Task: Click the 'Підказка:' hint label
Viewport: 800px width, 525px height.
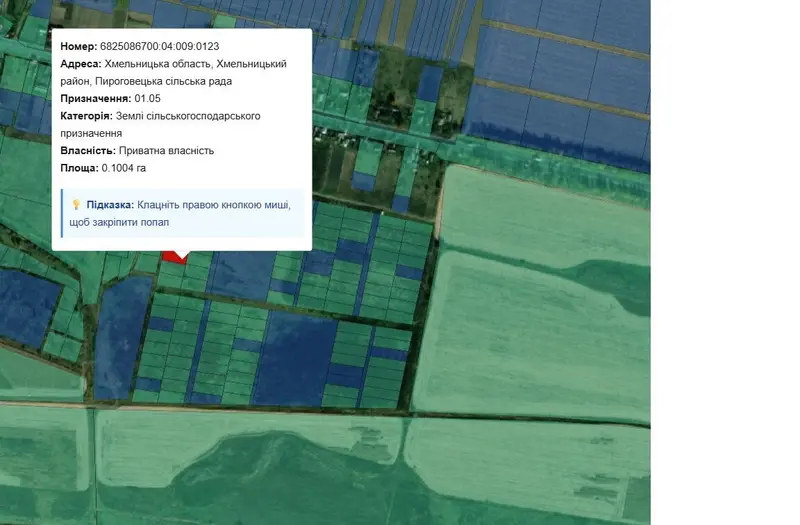Action: click(x=110, y=205)
